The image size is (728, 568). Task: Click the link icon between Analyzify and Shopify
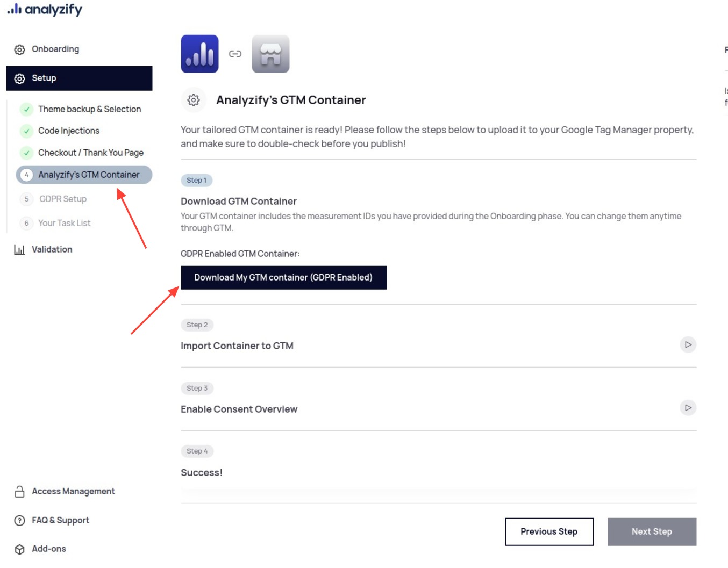coord(235,54)
